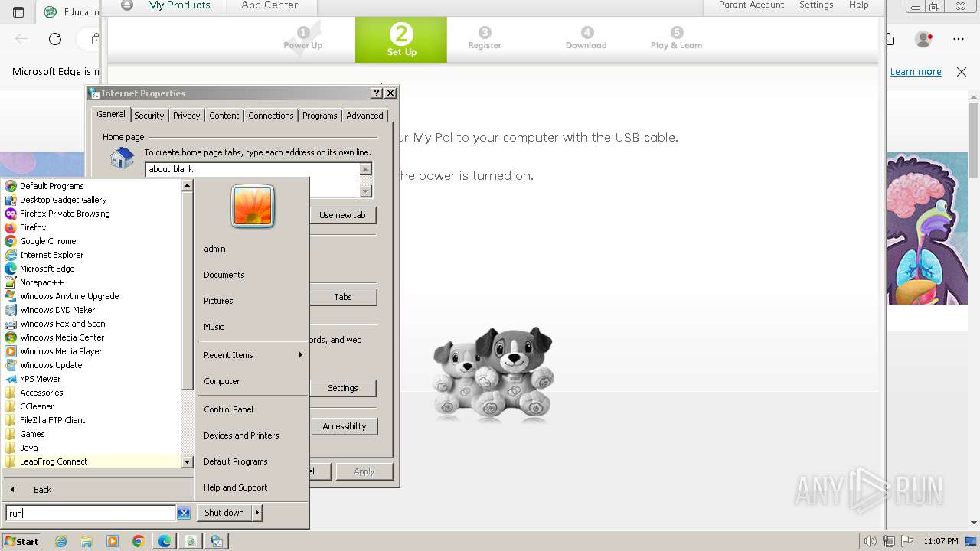Expand Recent Items submenu
The width and height of the screenshot is (980, 551).
point(253,355)
